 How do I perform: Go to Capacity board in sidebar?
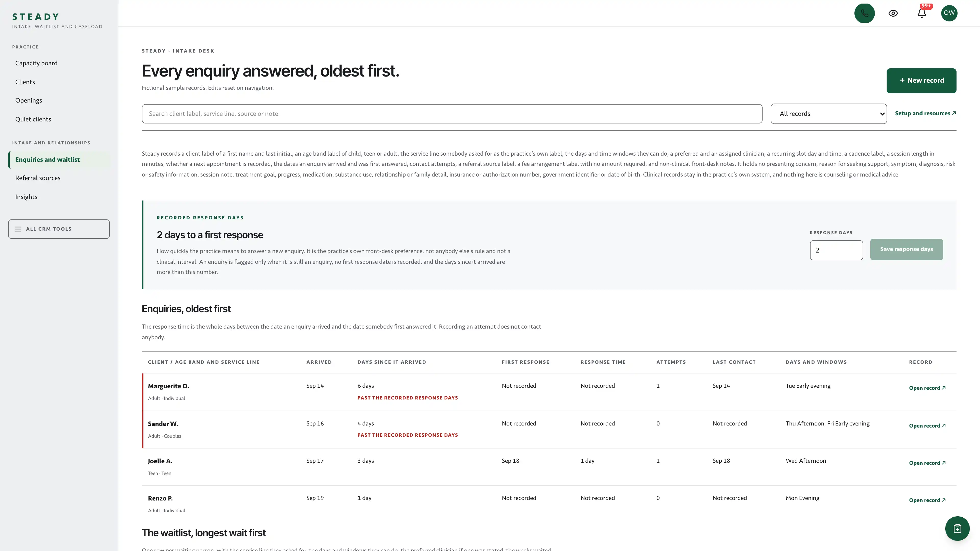pos(36,63)
